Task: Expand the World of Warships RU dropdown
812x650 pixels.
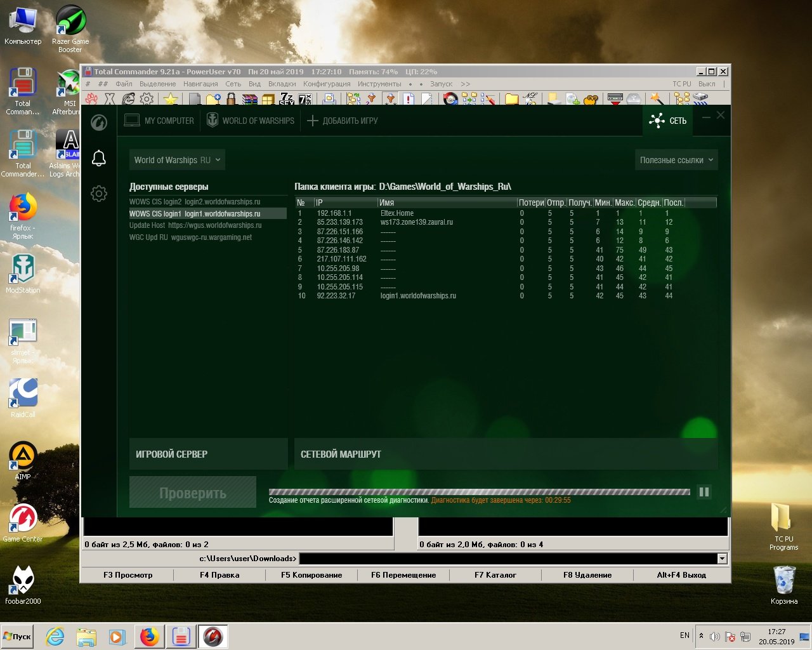Action: point(177,160)
